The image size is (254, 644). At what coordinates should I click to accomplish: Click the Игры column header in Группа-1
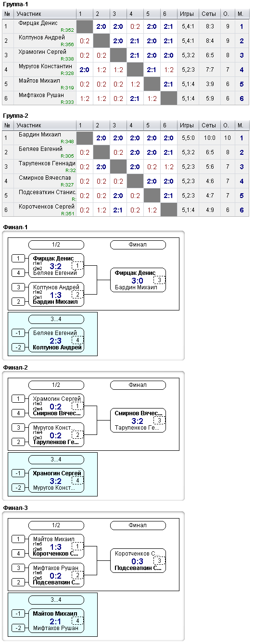[x=187, y=14]
